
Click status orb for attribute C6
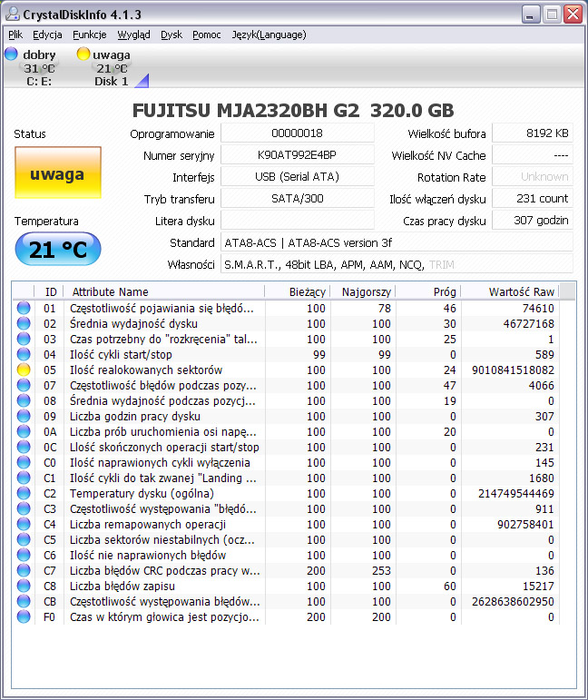click(24, 556)
